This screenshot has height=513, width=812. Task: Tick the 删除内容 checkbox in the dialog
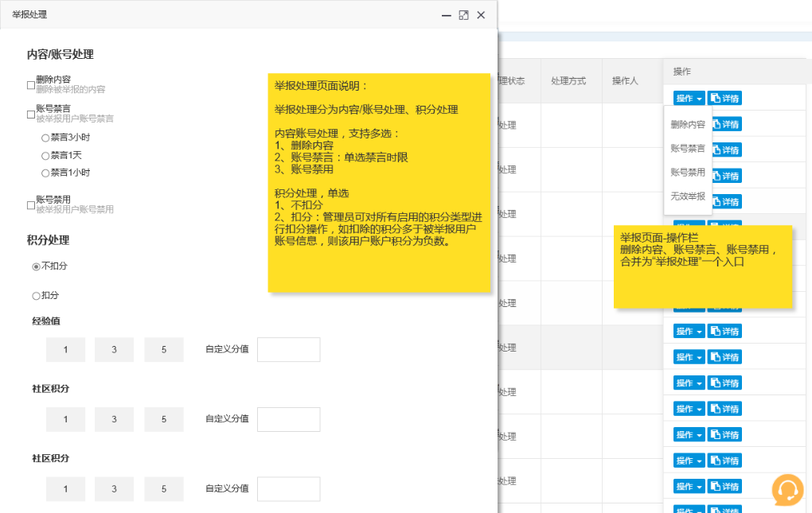(x=31, y=84)
